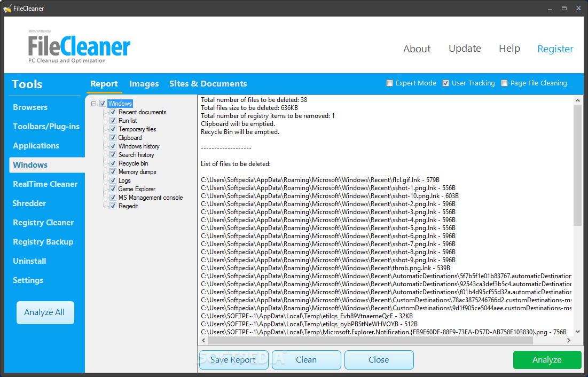The image size is (588, 377).
Task: Open the Images tab
Action: coord(144,84)
